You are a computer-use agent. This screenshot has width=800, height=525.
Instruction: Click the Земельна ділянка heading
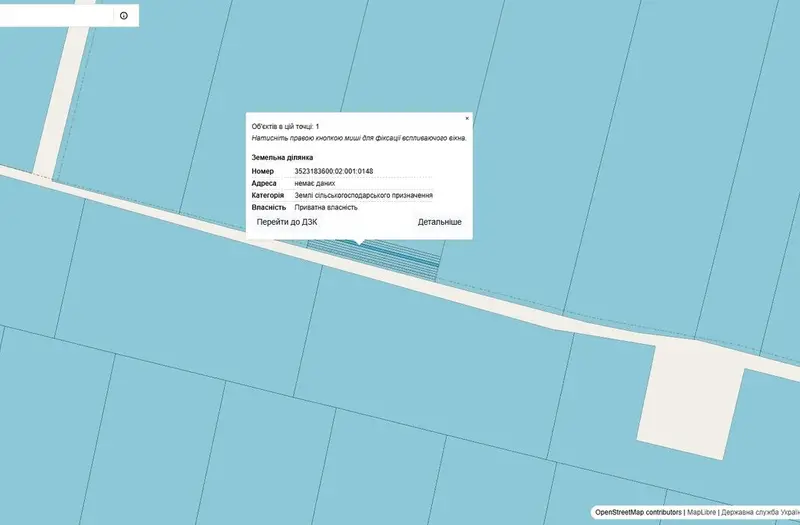pos(282,158)
